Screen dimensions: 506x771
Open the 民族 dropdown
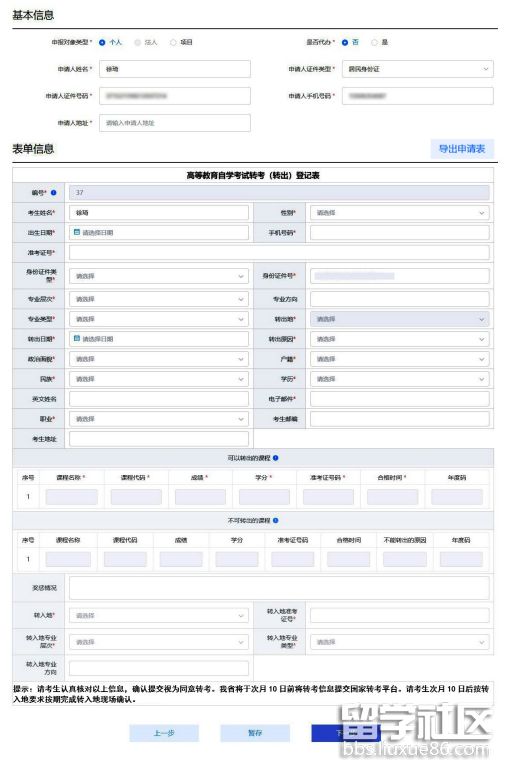[158, 379]
